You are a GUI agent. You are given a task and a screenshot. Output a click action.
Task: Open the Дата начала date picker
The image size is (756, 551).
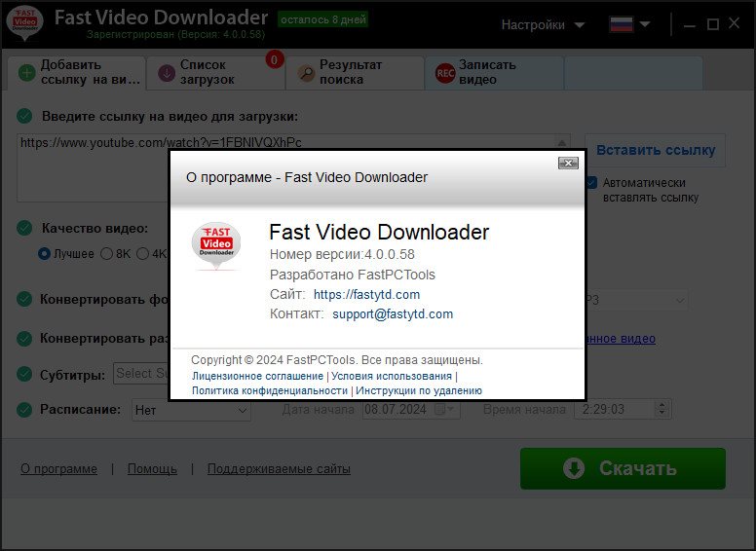pyautogui.click(x=444, y=410)
